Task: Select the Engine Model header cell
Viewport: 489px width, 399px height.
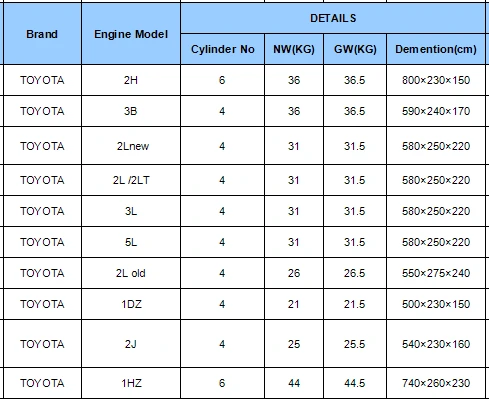Action: (131, 34)
